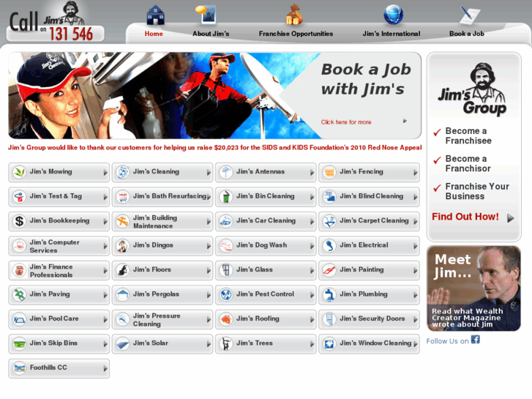Click the Jim's Fencing icon
The width and height of the screenshot is (532, 399).
[x=329, y=172]
